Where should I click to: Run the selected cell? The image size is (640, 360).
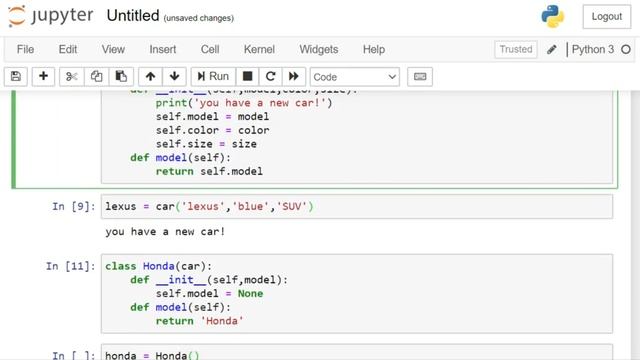point(213,76)
